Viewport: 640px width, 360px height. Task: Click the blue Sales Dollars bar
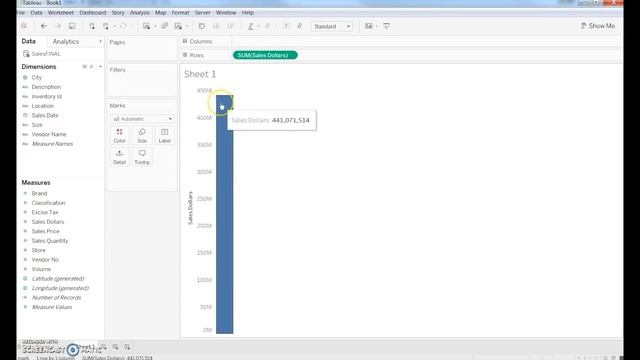click(x=224, y=214)
